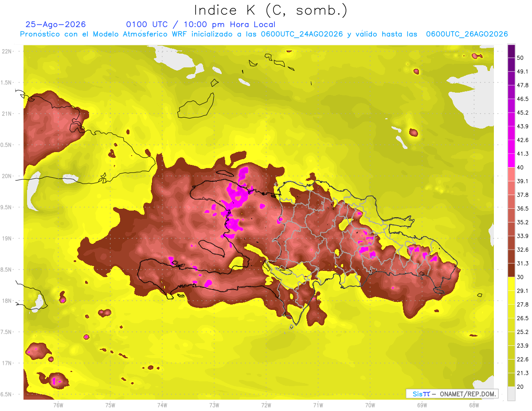The width and height of the screenshot is (532, 411).
Task: Click the longitude axis label "68W"
Action: point(474,405)
